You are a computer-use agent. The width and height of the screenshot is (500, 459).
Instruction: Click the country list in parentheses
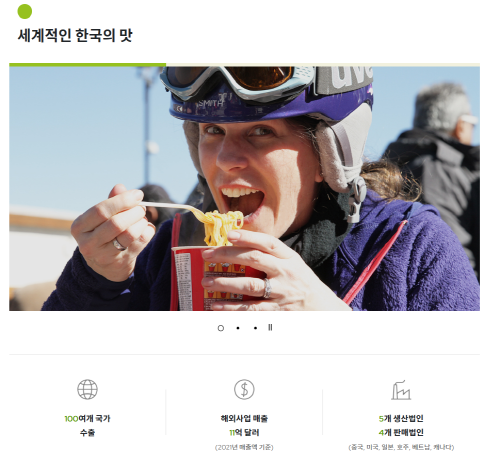401,447
